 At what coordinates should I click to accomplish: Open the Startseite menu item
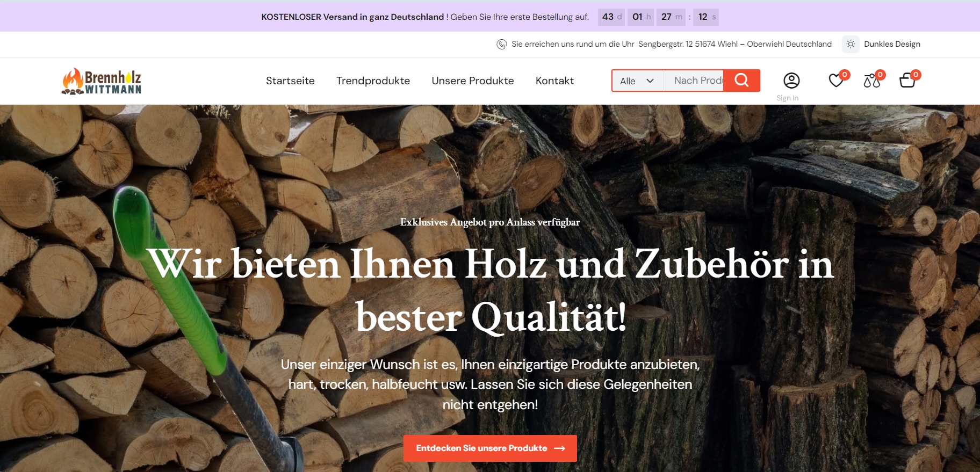point(290,81)
